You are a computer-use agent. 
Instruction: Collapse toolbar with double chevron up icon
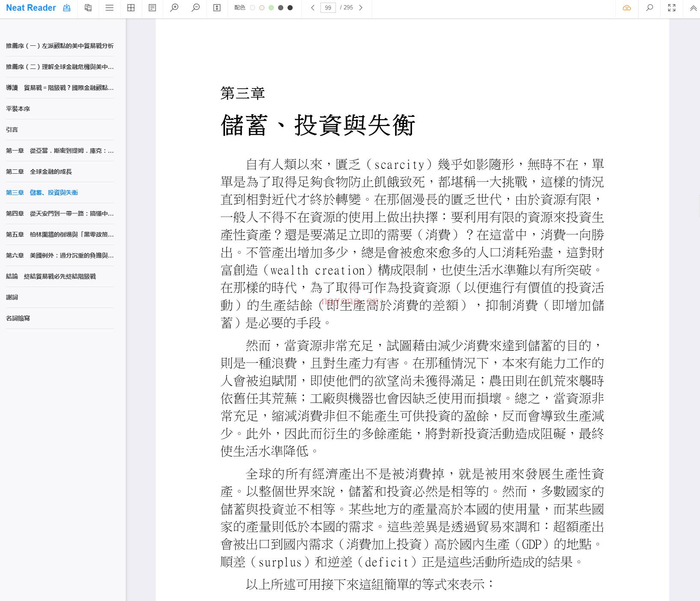click(693, 8)
